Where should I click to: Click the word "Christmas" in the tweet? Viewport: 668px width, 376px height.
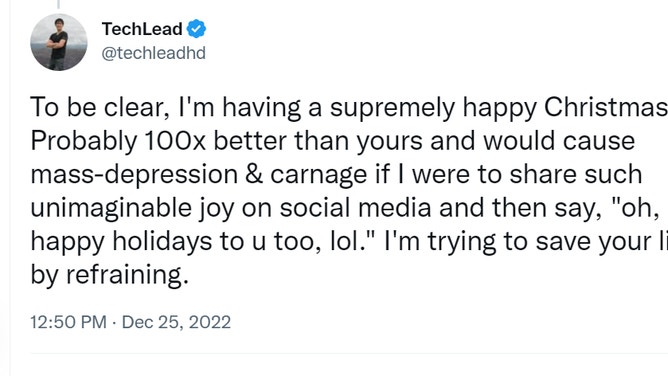click(x=606, y=107)
